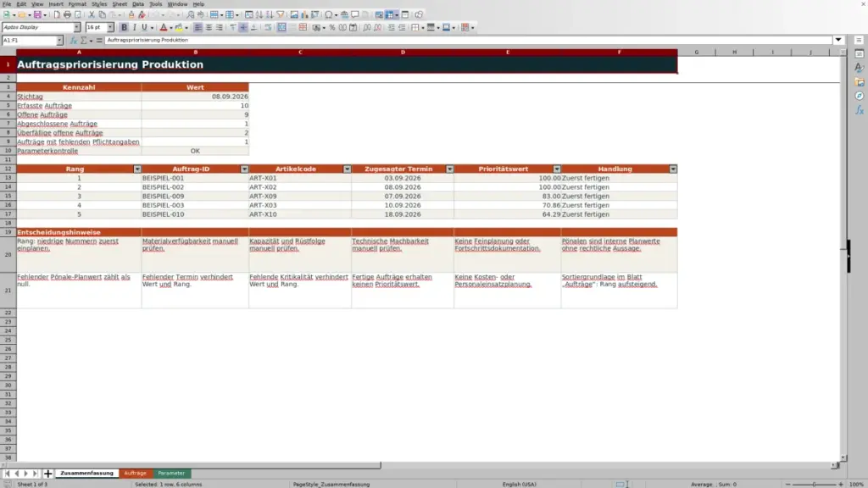The width and height of the screenshot is (868, 488).
Task: Open the Sidebar Gallery icon
Action: click(x=860, y=82)
